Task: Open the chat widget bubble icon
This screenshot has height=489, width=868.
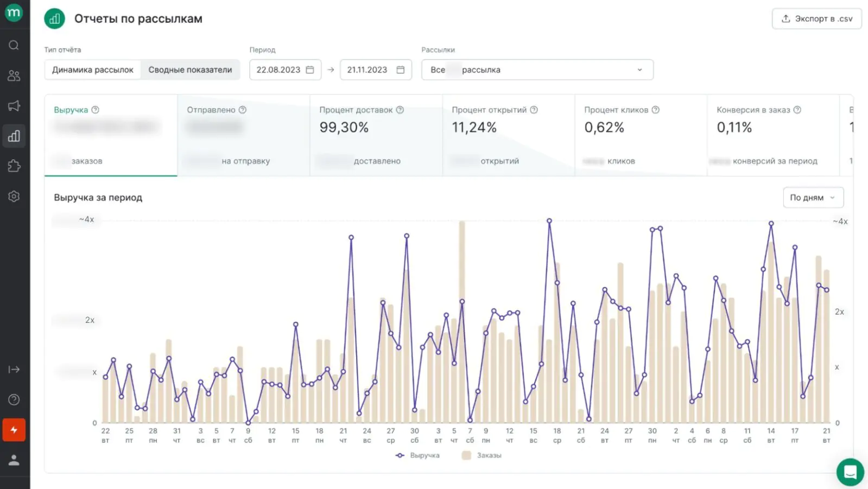Action: pyautogui.click(x=850, y=472)
